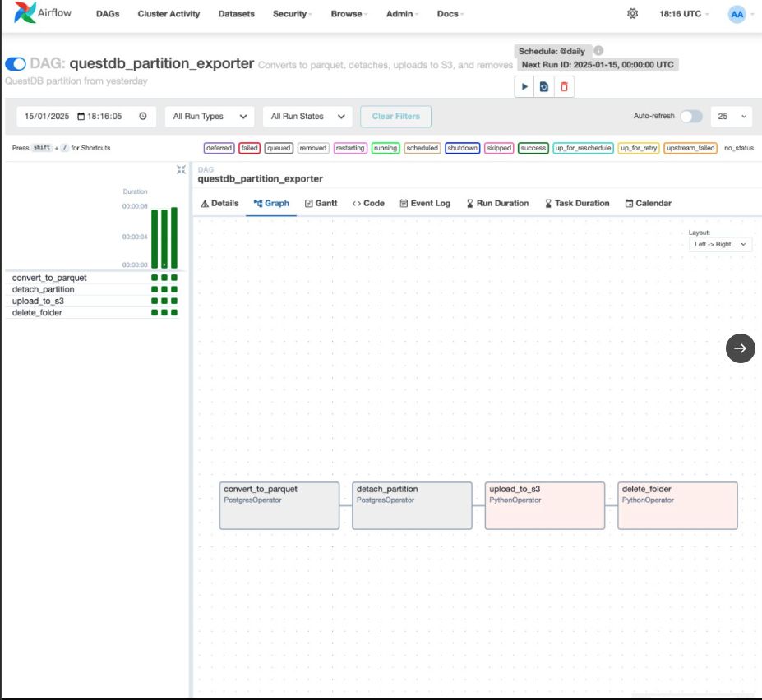Click the questdb_partition_exporter breadcrumb title
The height and width of the screenshot is (700, 762).
[260, 179]
